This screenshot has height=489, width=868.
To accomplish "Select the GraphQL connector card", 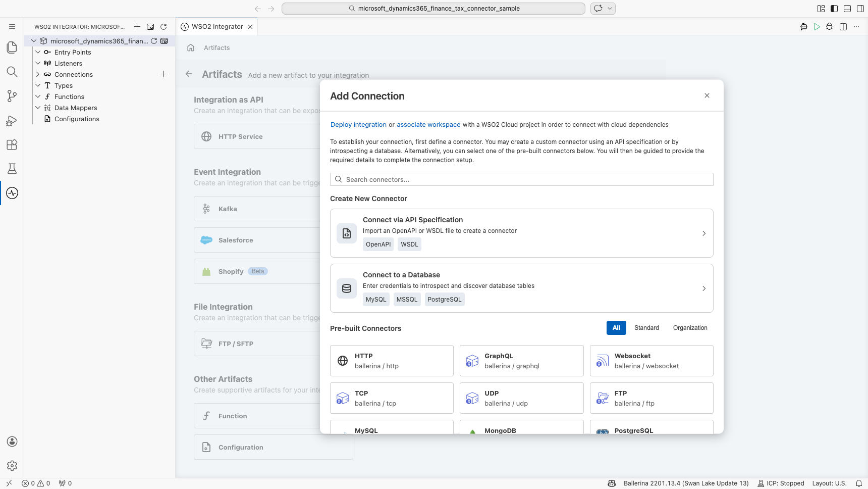I will pos(521,361).
